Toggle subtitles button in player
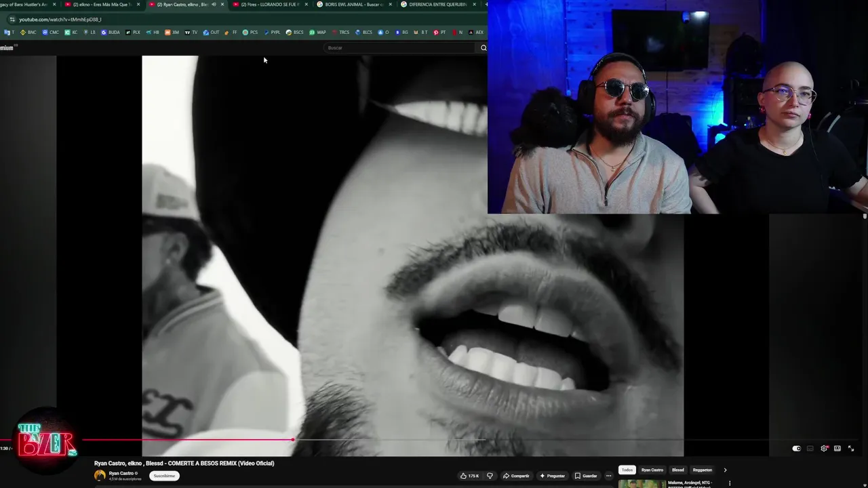Image resolution: width=868 pixels, height=488 pixels. [x=810, y=449]
